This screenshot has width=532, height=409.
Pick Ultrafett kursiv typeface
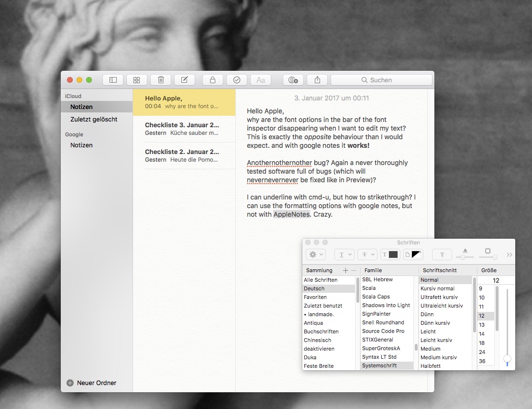tap(445, 297)
